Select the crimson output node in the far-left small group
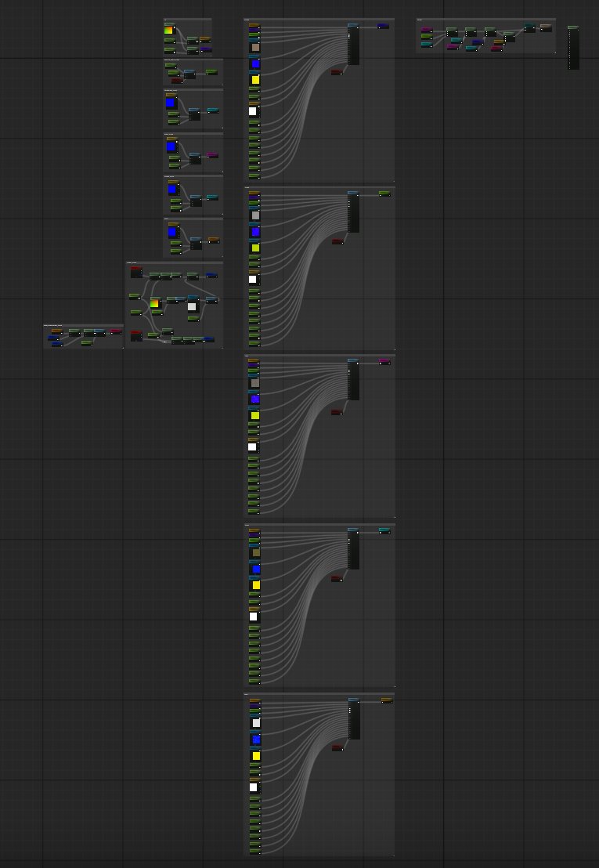The width and height of the screenshot is (599, 868). [x=116, y=331]
